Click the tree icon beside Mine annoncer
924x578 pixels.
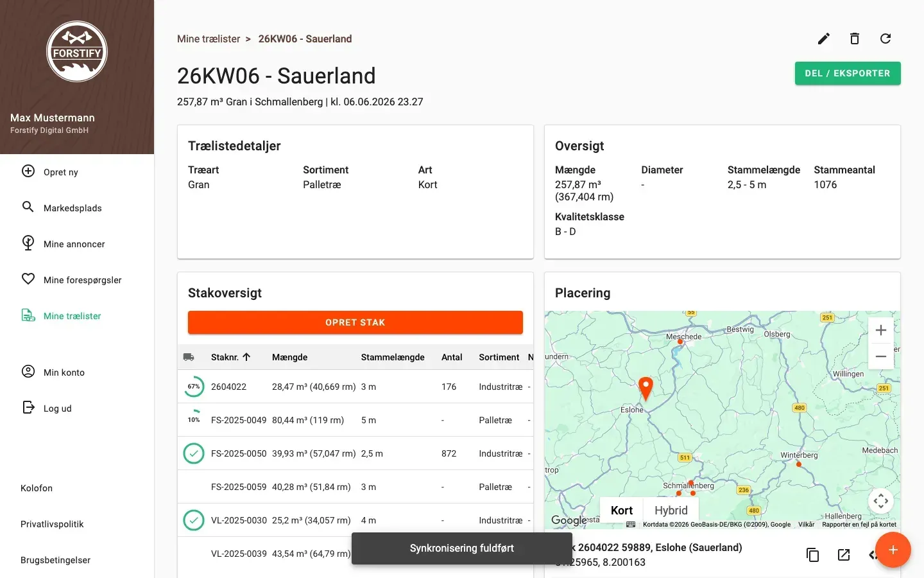coord(28,243)
